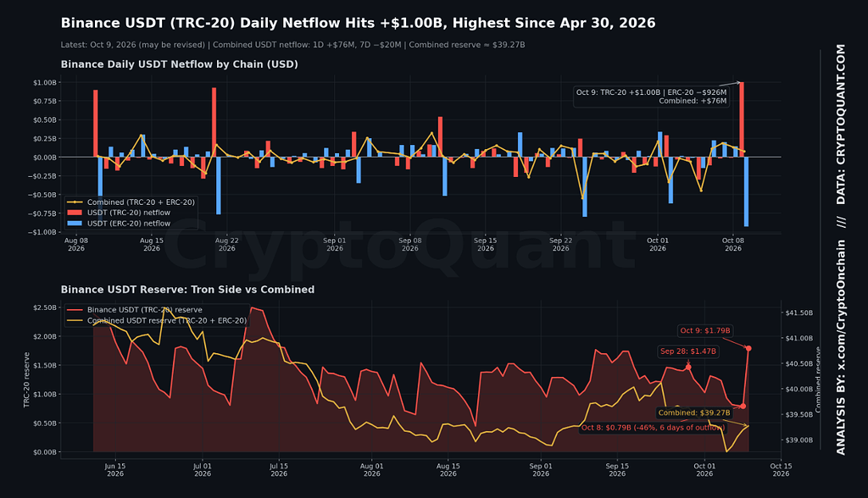Image resolution: width=868 pixels, height=498 pixels.
Task: Click the Oct 9 $1.79B reserve label
Action: point(705,330)
